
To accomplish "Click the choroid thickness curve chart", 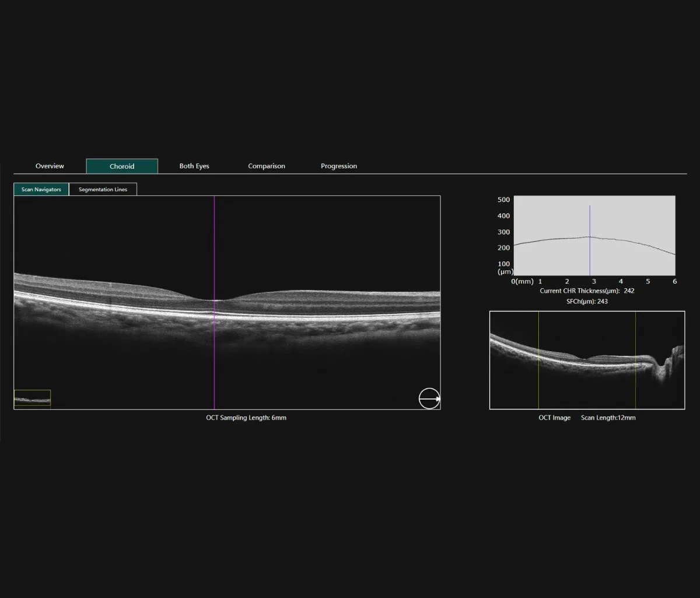I will tap(594, 236).
